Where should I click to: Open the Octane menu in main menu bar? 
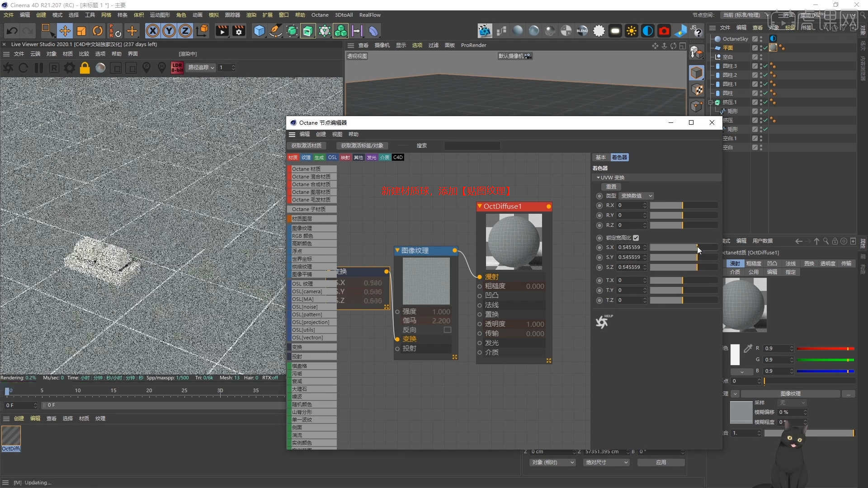320,15
